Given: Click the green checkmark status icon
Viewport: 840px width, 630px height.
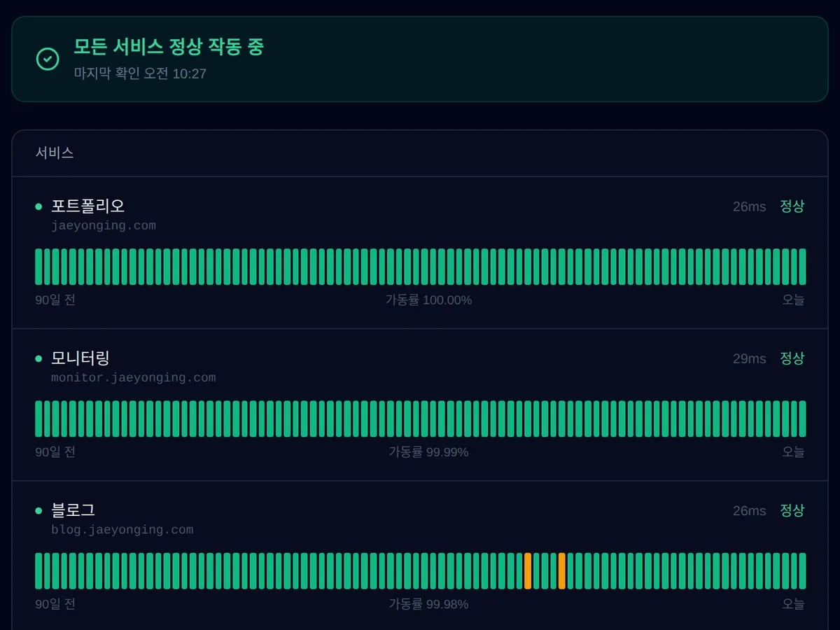Looking at the screenshot, I should click(x=48, y=59).
